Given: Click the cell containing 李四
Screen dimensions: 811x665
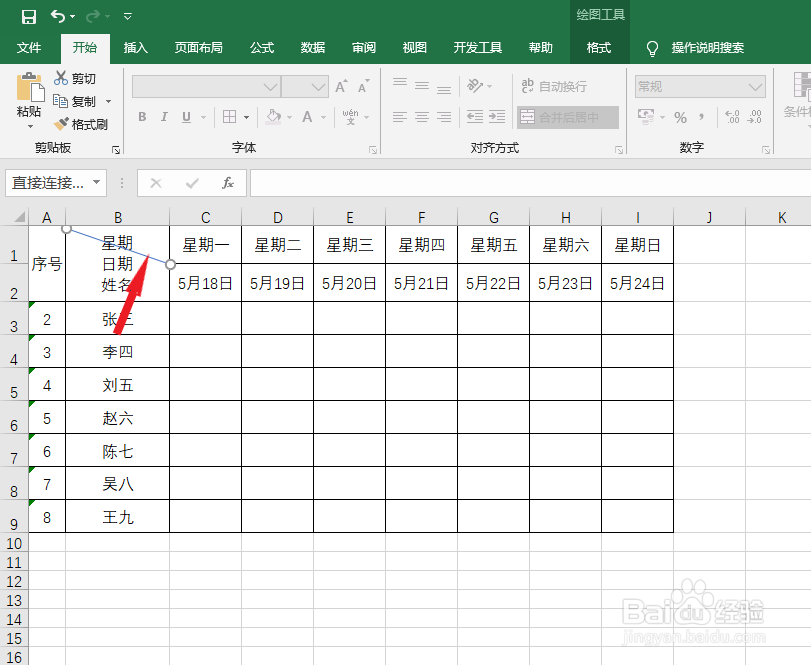Looking at the screenshot, I should pos(117,352).
